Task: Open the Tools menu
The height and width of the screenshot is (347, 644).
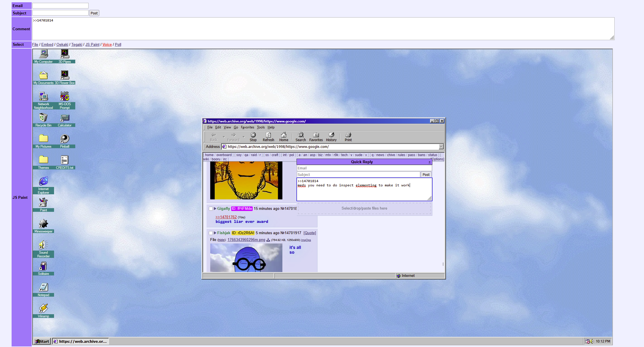Action: click(x=261, y=127)
